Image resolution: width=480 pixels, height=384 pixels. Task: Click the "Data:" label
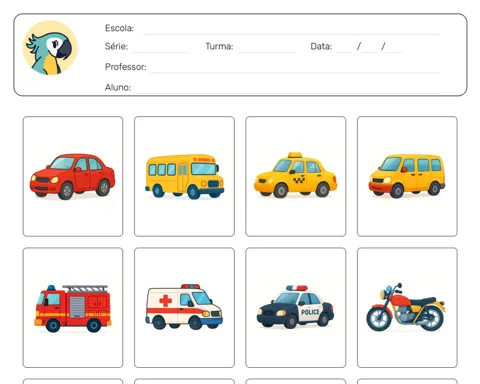tap(321, 46)
